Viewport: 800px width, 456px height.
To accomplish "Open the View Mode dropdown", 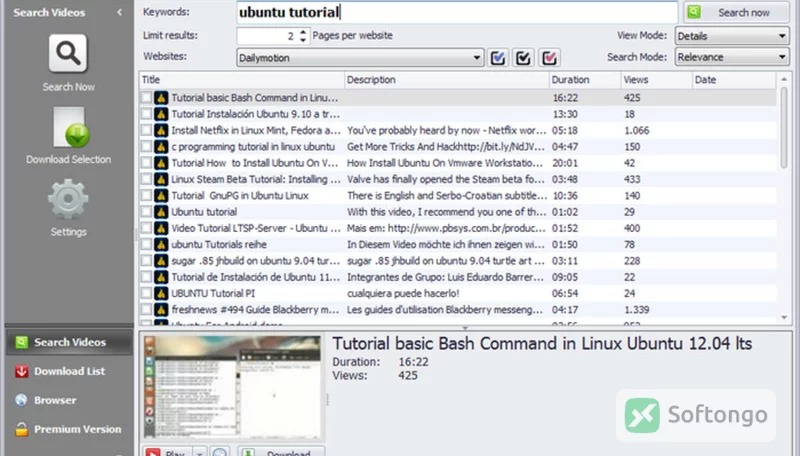I will tap(732, 36).
